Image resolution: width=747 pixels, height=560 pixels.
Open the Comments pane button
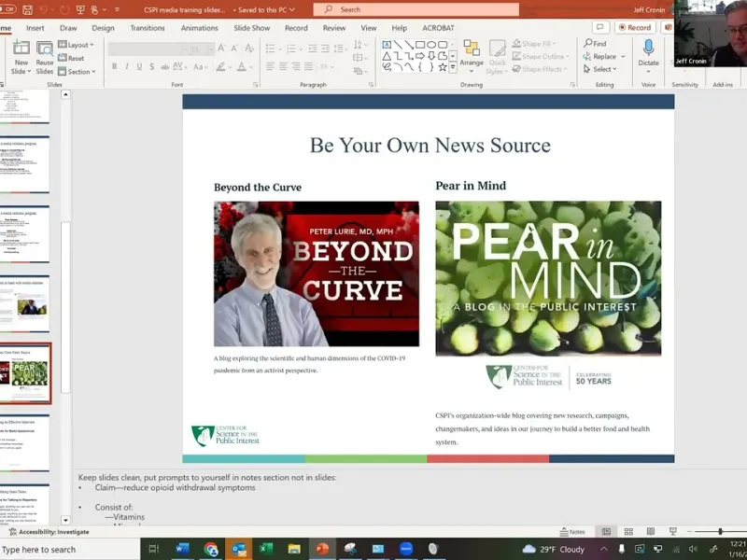(600, 28)
